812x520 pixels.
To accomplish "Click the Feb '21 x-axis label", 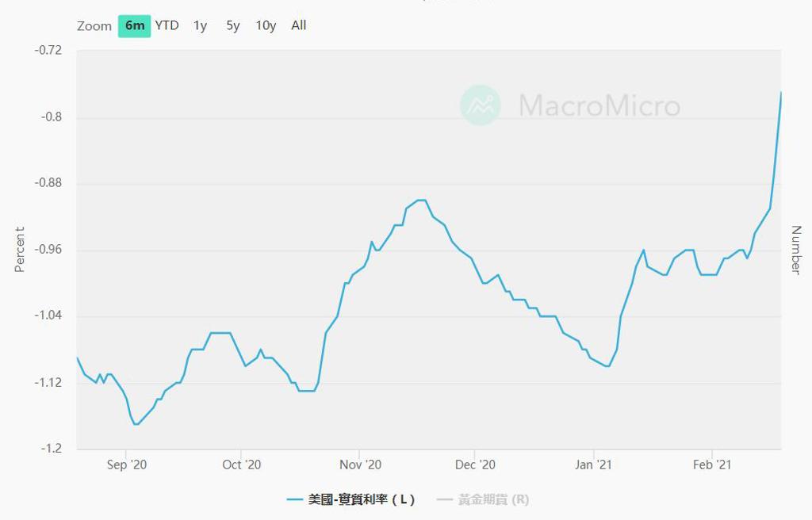I will point(712,465).
